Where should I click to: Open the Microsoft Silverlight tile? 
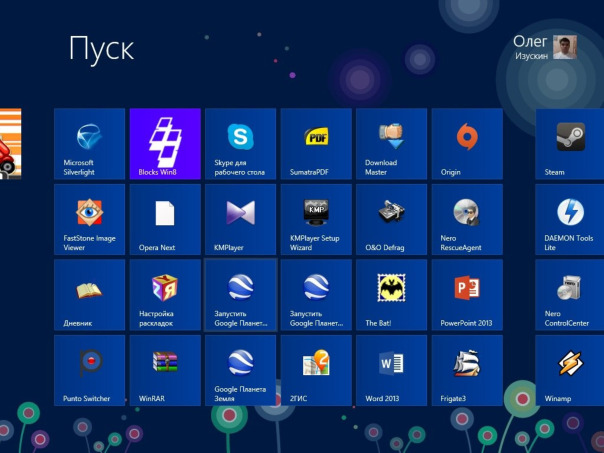(89, 144)
